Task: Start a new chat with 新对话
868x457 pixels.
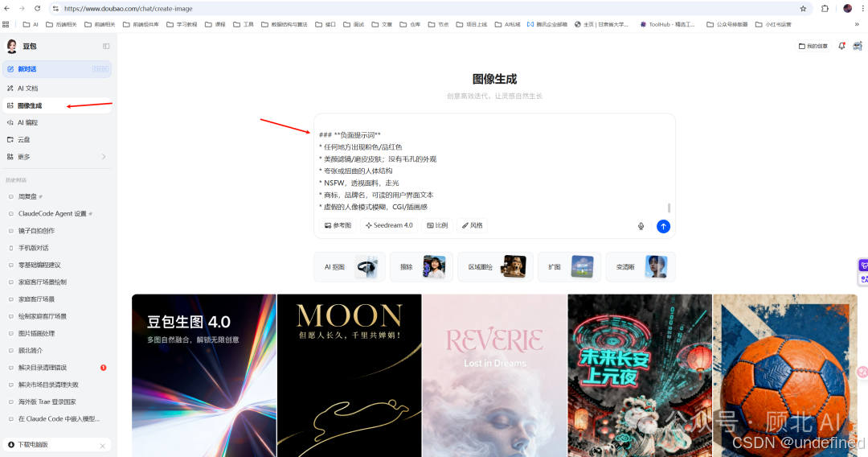Action: tap(58, 69)
